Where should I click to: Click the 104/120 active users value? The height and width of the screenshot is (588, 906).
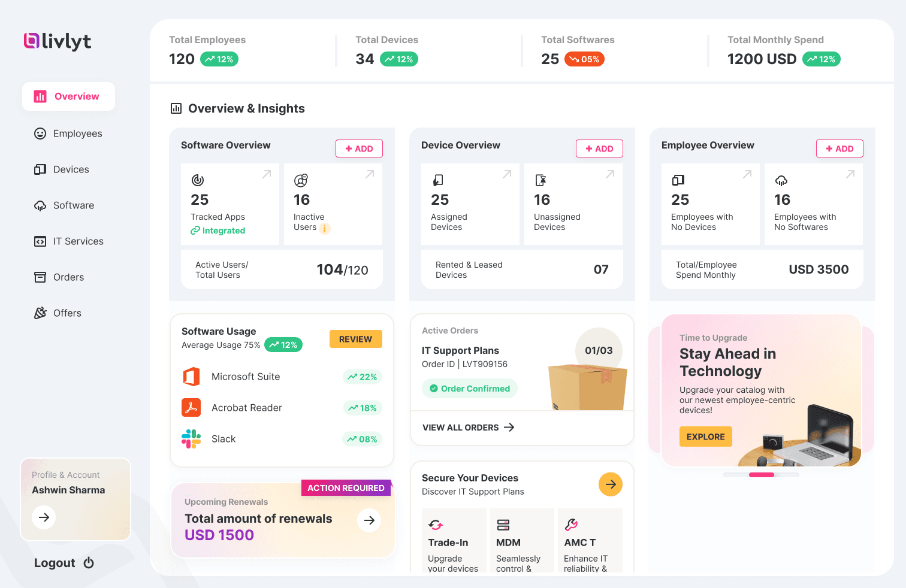343,270
